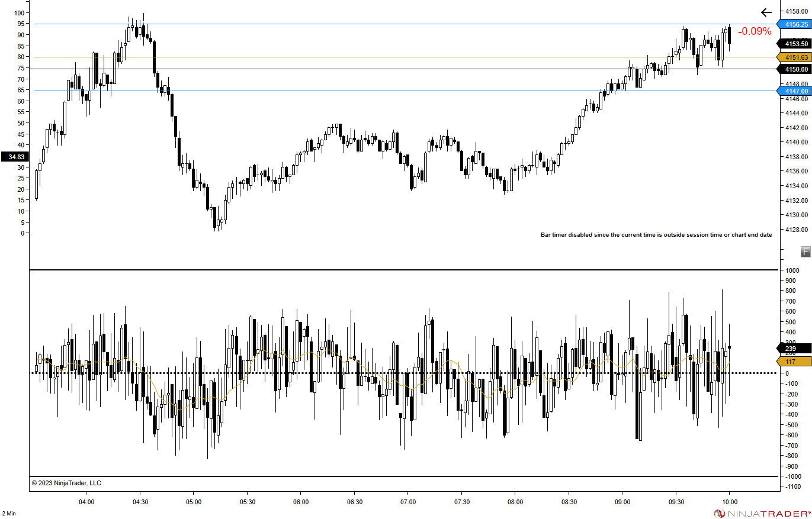
Task: Click the left-pointing arrow icon above the chart
Action: [767, 12]
